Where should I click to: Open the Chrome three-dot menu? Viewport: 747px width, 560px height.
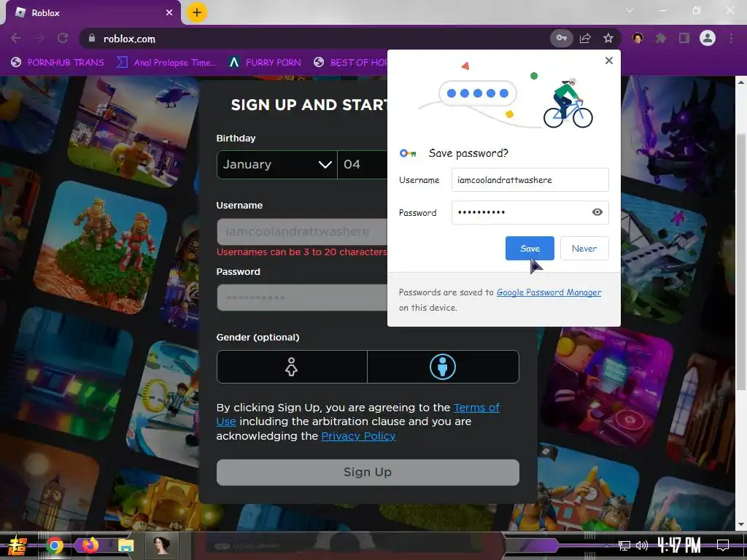point(731,38)
